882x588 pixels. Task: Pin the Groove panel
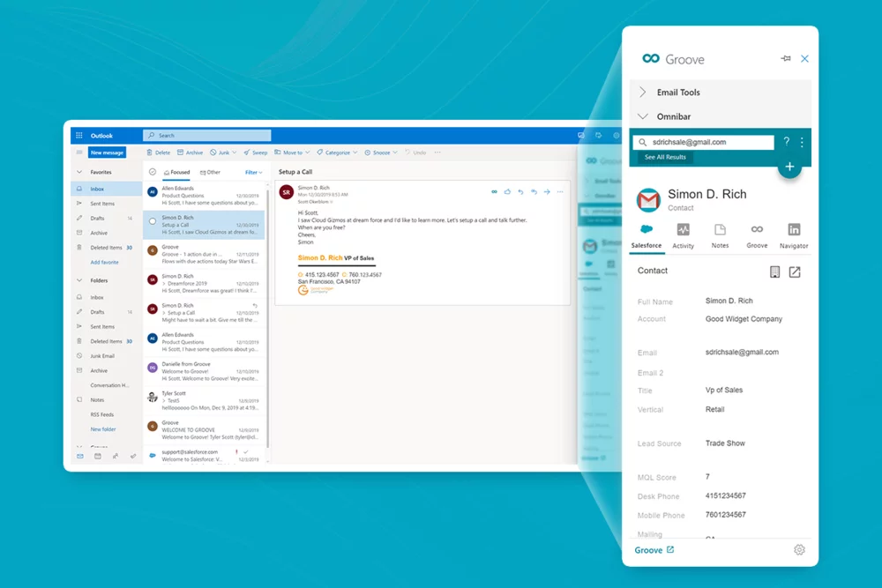(x=786, y=58)
